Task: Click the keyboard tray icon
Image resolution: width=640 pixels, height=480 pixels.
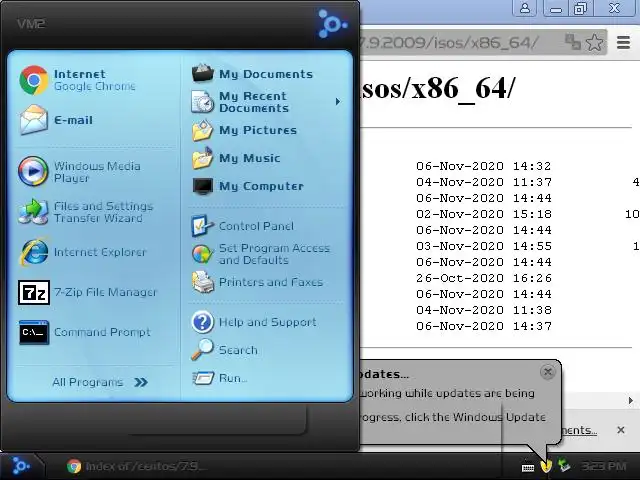Action: pos(528,467)
